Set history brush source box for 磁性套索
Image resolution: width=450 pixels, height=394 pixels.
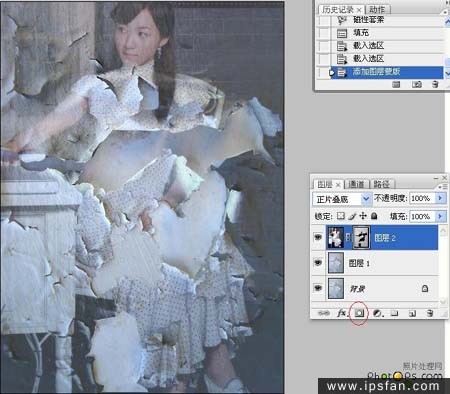point(324,20)
